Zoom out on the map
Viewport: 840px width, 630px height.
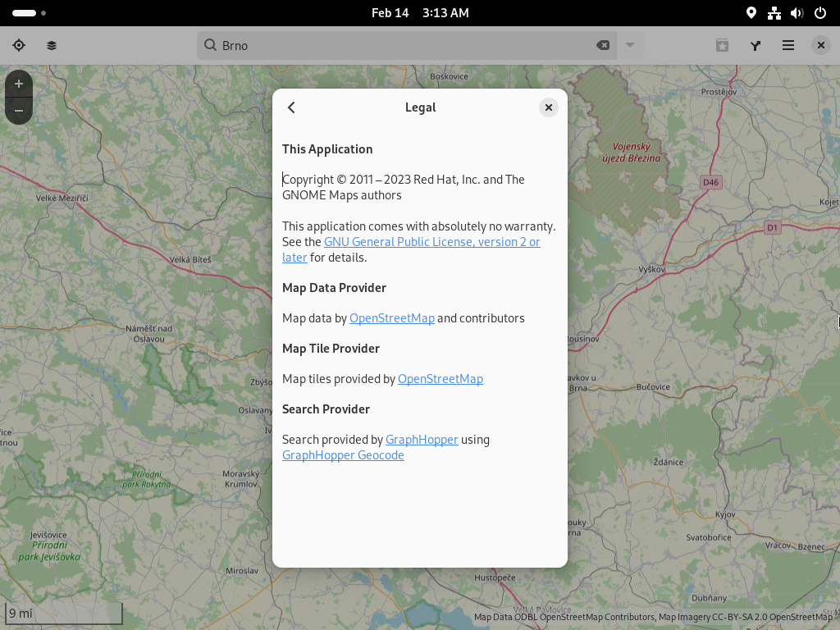click(19, 111)
